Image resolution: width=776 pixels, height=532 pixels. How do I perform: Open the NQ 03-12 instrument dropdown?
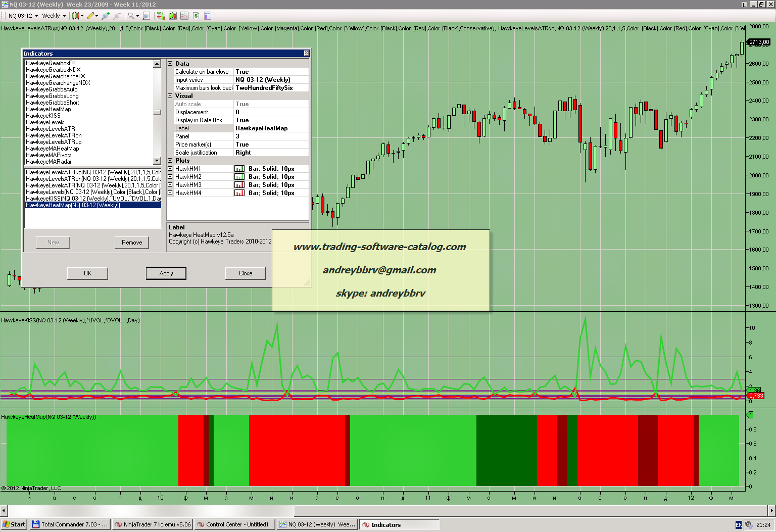pyautogui.click(x=23, y=16)
